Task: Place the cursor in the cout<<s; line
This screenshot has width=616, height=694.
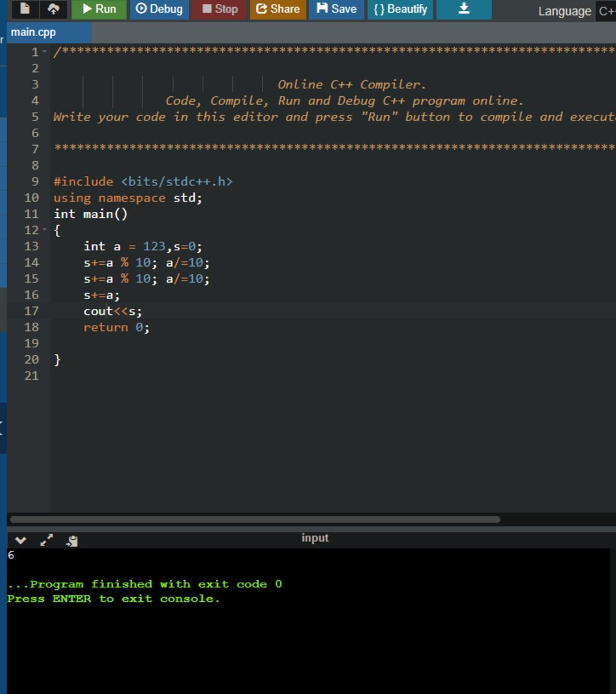Action: pos(112,311)
